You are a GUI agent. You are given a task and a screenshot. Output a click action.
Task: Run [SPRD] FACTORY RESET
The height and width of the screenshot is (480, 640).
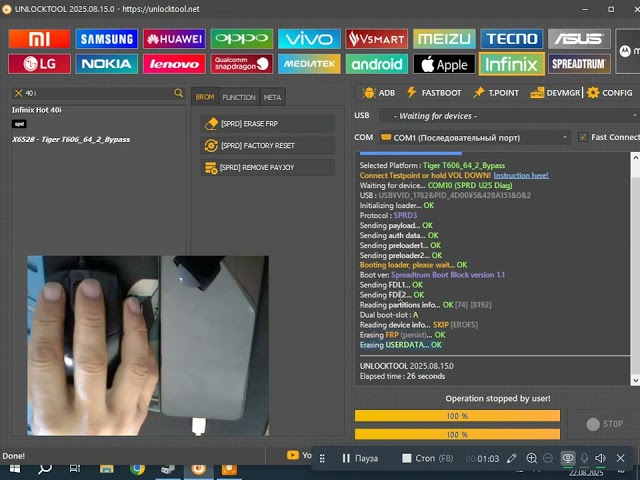pyautogui.click(x=268, y=145)
